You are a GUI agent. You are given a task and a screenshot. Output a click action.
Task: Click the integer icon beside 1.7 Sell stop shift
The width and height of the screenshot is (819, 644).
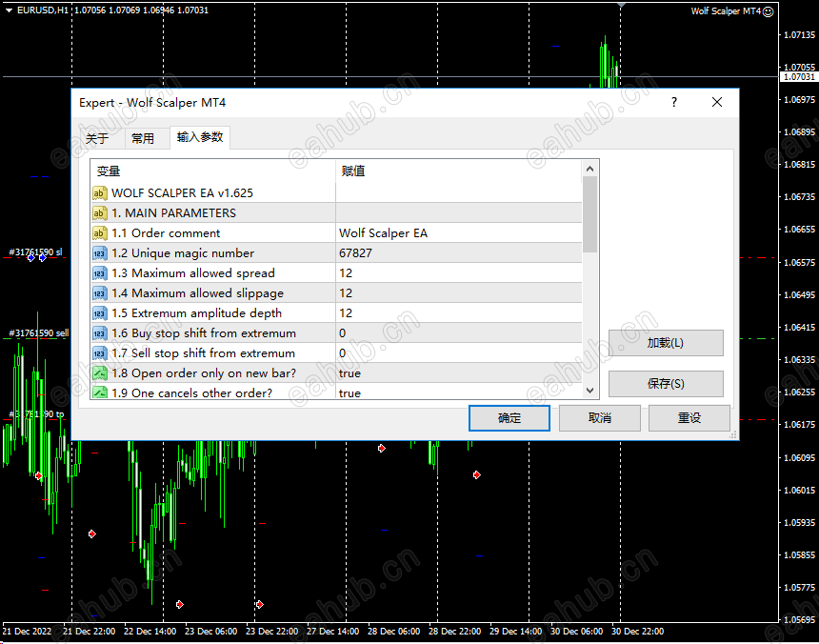[x=99, y=353]
